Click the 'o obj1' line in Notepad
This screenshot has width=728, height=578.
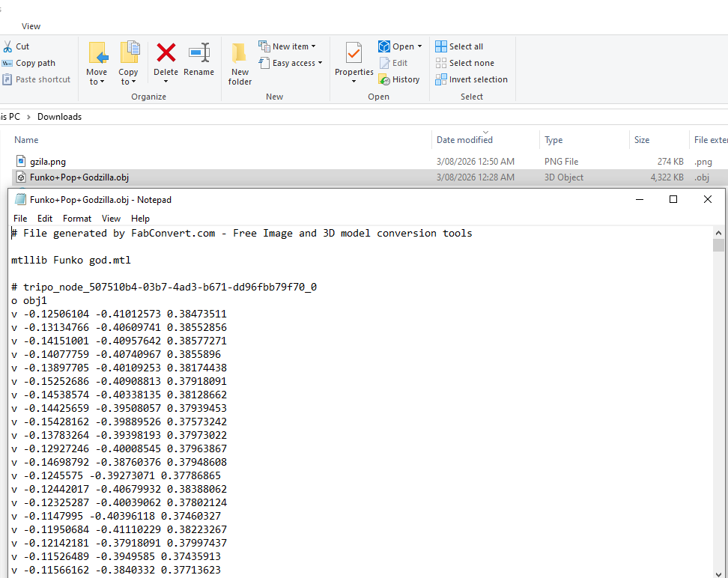click(28, 300)
